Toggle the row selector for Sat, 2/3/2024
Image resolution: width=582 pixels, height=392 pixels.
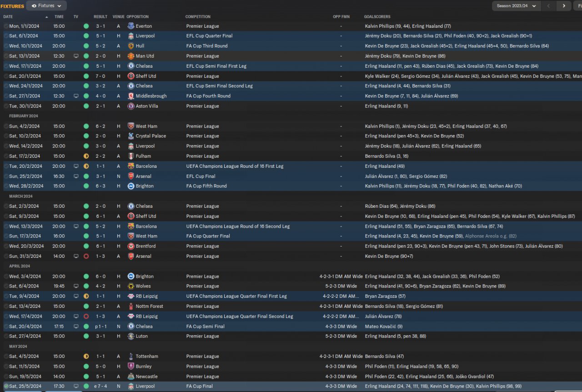[6, 206]
